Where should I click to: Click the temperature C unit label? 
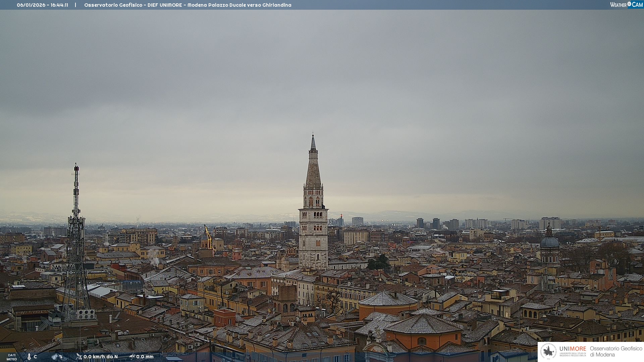click(35, 357)
